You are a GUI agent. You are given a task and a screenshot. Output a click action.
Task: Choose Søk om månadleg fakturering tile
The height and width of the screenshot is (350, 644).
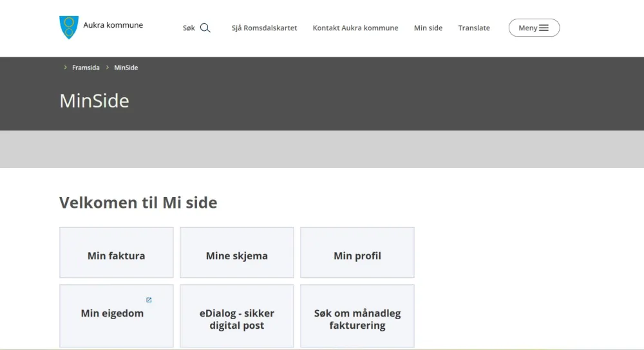[x=357, y=319]
